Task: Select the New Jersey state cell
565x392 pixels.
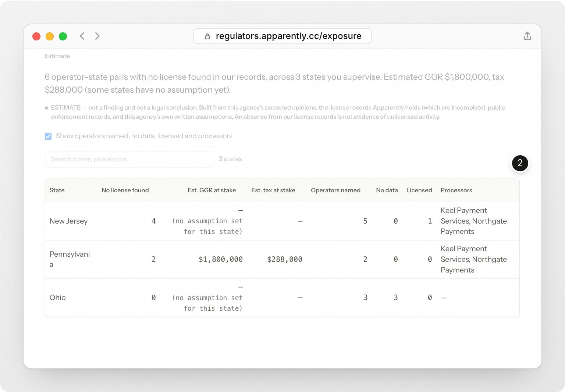Action: point(68,221)
